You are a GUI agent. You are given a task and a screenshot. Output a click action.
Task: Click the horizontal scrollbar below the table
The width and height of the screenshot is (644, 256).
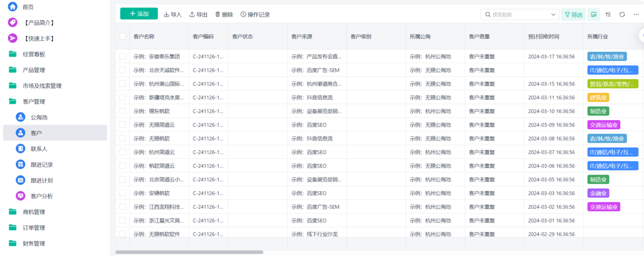pos(189,252)
